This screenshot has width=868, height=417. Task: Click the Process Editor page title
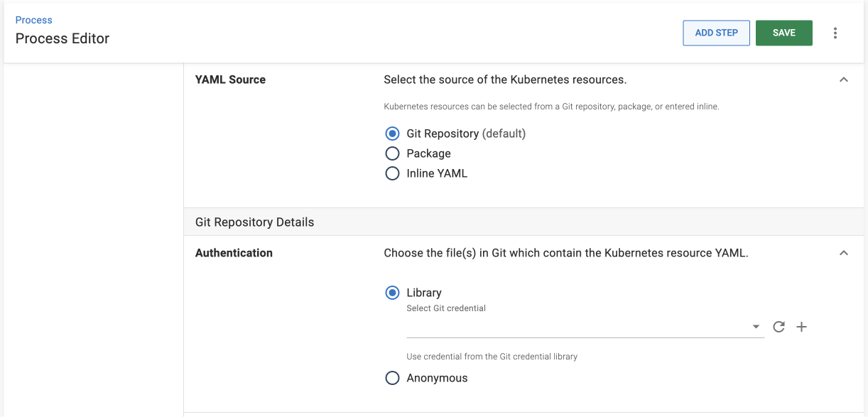click(63, 38)
